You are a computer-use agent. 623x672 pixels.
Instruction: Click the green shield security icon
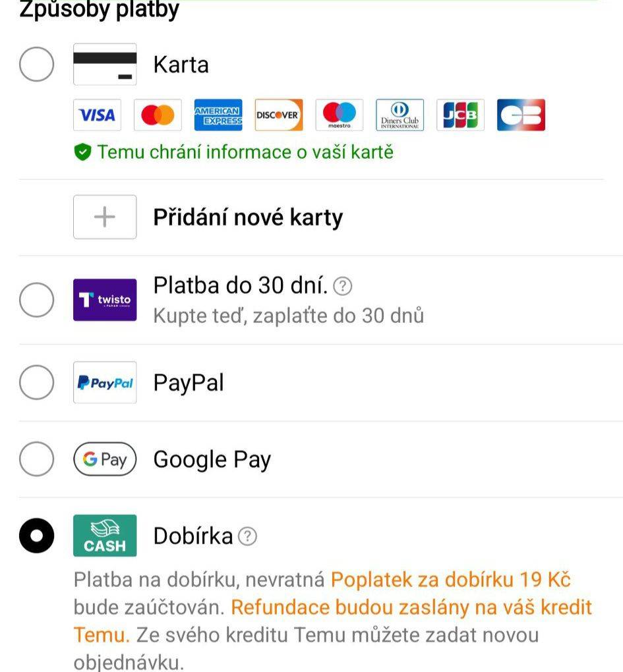(83, 152)
